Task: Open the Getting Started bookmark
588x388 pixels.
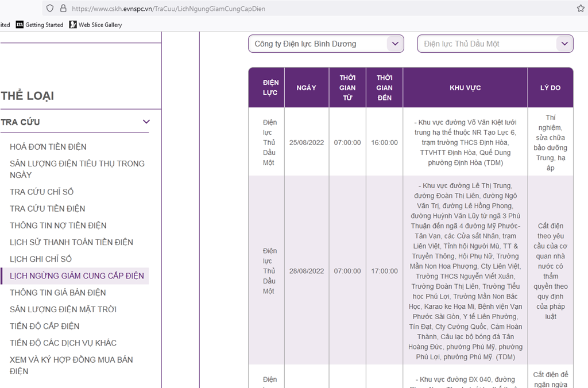Action: [x=40, y=25]
